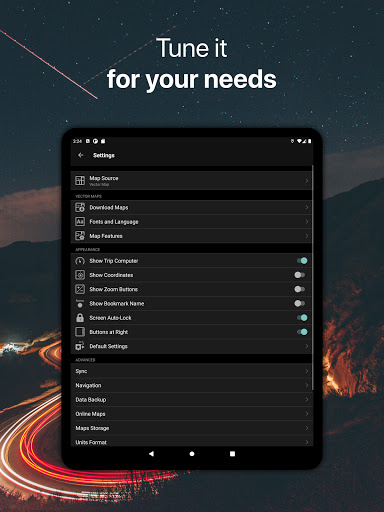The image size is (384, 512).
Task: Enable the Show Coordinates switch
Action: [300, 275]
